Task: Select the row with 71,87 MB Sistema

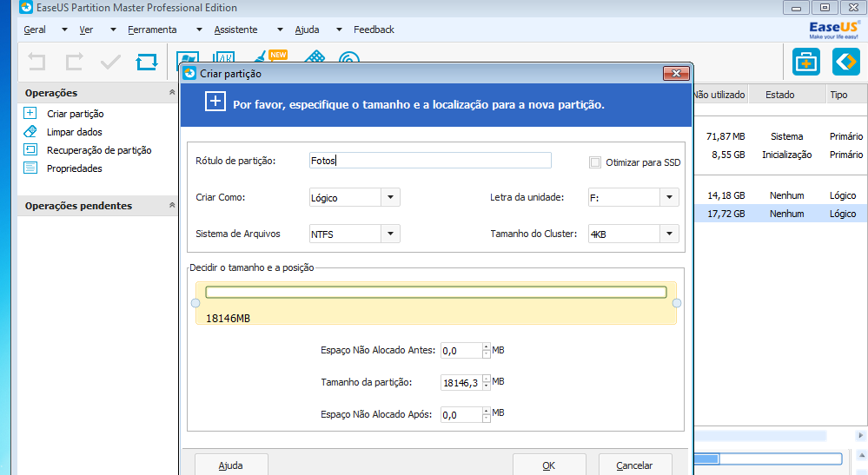Action: pyautogui.click(x=780, y=136)
